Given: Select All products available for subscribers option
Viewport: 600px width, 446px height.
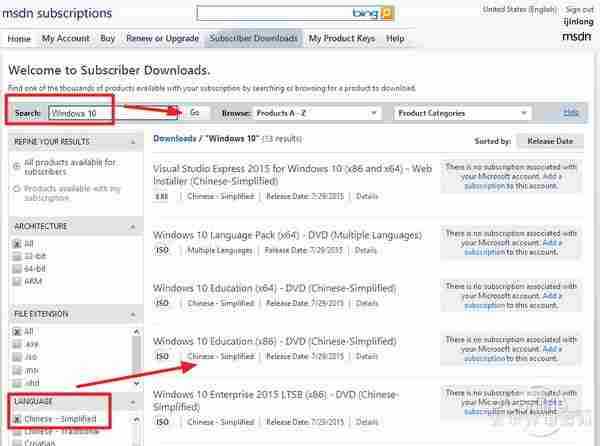Looking at the screenshot, I should pos(15,162).
